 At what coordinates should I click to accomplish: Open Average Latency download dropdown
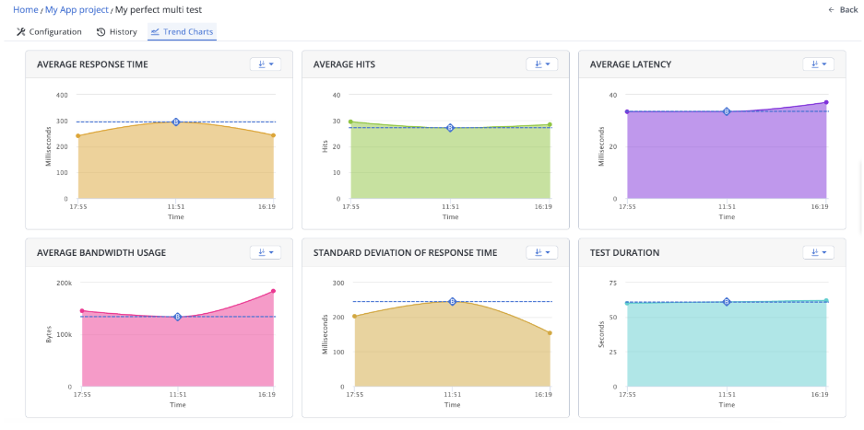pyautogui.click(x=818, y=64)
